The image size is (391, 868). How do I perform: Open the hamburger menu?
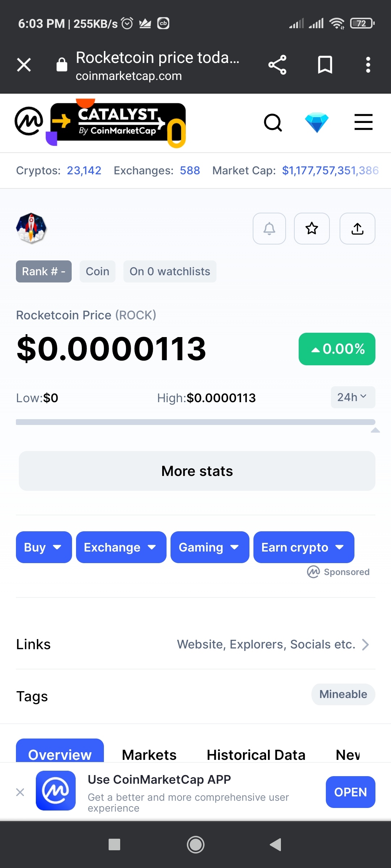[x=363, y=122]
